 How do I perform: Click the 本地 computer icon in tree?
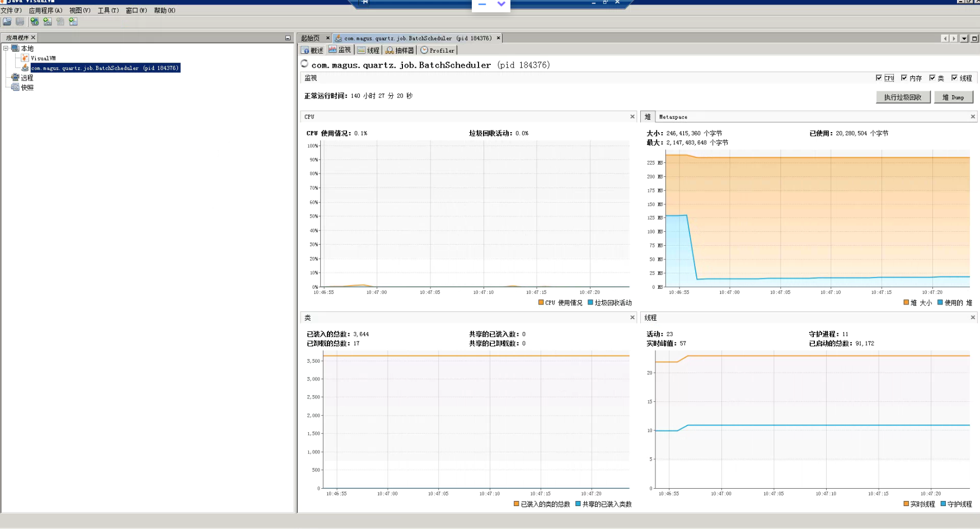click(x=15, y=48)
